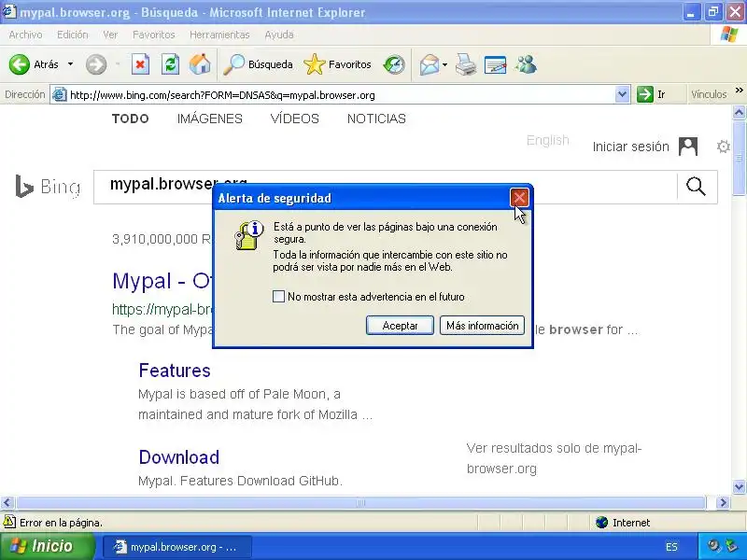
Task: Print the page with printer icon
Action: coord(466,64)
